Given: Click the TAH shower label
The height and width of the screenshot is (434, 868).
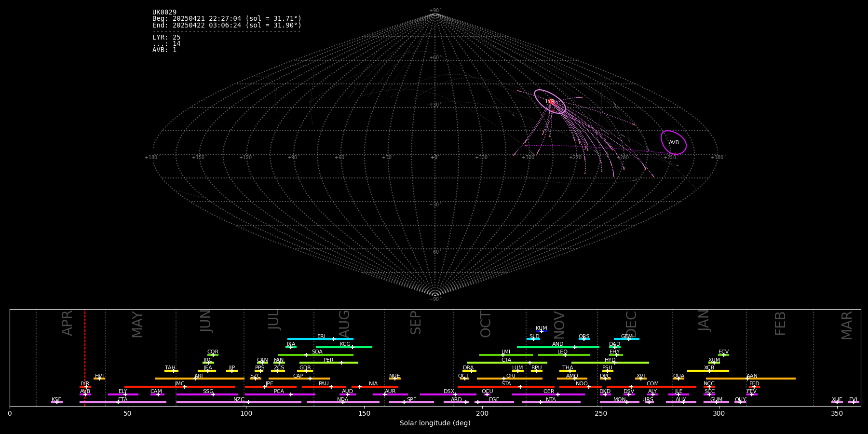Looking at the screenshot, I should (x=170, y=368).
